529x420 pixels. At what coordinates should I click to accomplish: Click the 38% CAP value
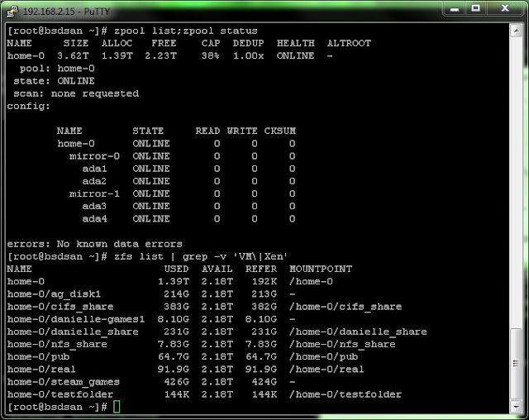click(210, 55)
